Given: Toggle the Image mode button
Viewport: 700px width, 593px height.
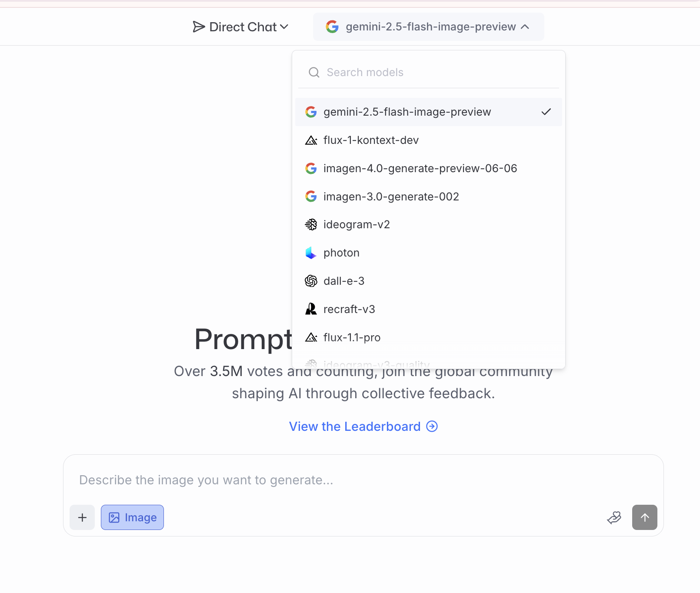Looking at the screenshot, I should pos(132,517).
